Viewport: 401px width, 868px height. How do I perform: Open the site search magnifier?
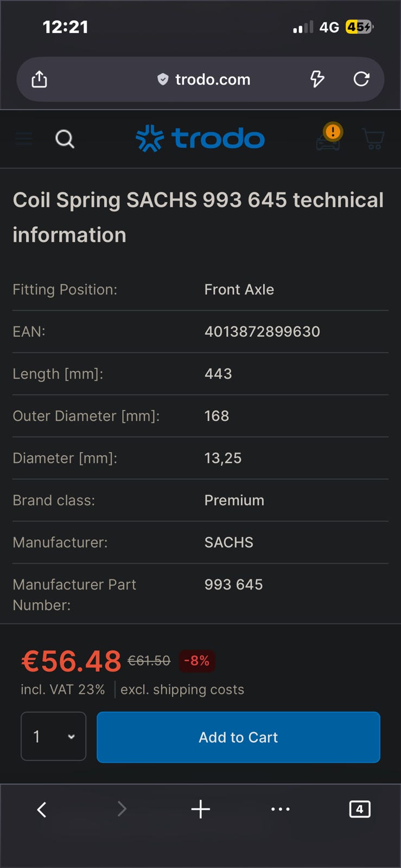(x=65, y=139)
